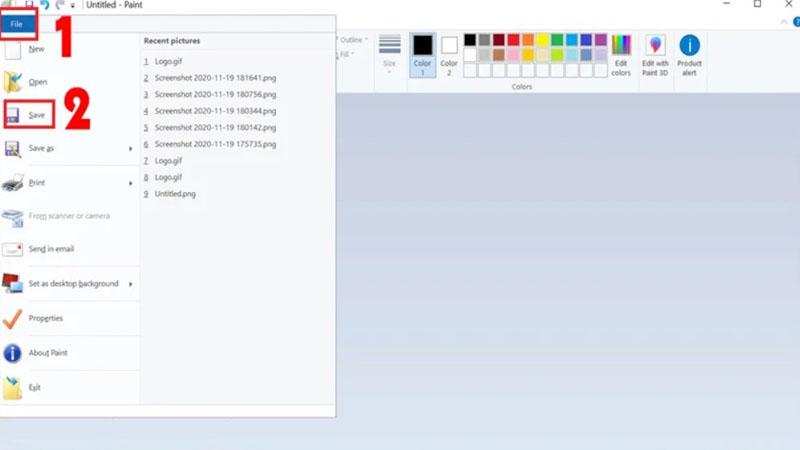The height and width of the screenshot is (450, 800).
Task: Expand the Print submenu arrow
Action: click(x=131, y=183)
